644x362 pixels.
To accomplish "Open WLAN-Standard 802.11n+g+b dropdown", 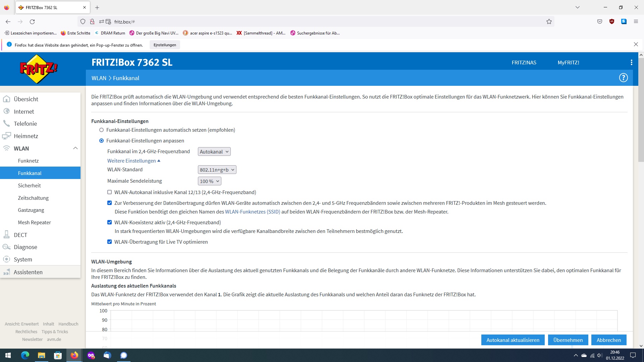I will (217, 170).
